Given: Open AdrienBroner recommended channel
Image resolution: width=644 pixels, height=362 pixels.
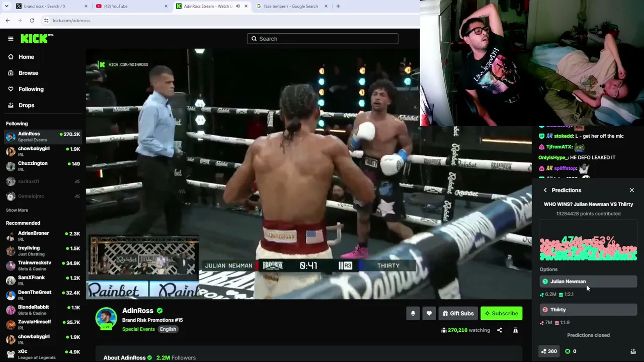Looking at the screenshot, I should (43, 236).
